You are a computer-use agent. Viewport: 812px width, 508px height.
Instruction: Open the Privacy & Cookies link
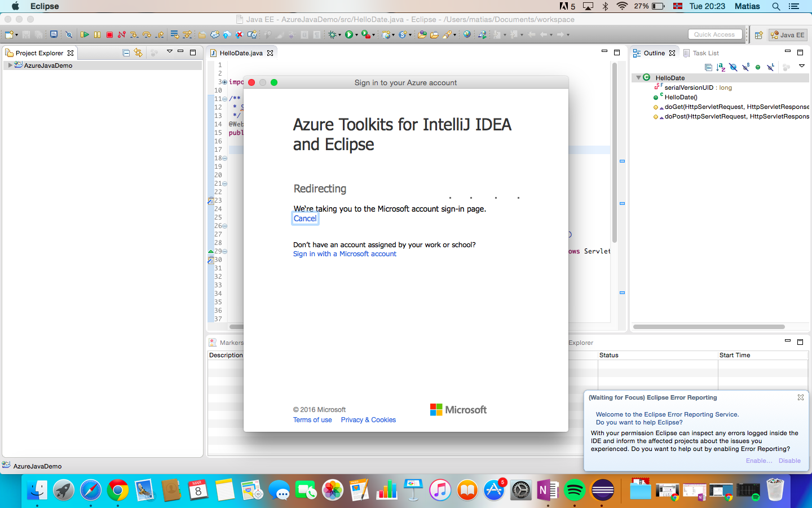pos(368,420)
